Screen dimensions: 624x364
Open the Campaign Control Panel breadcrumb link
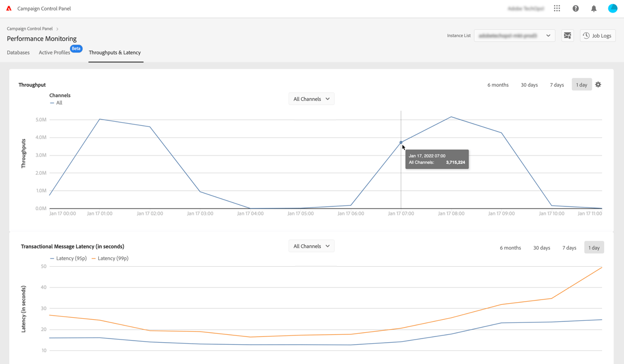(x=30, y=29)
